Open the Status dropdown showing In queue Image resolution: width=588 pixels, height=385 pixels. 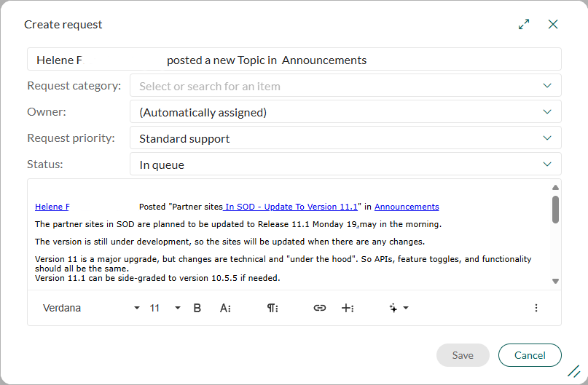tap(345, 164)
